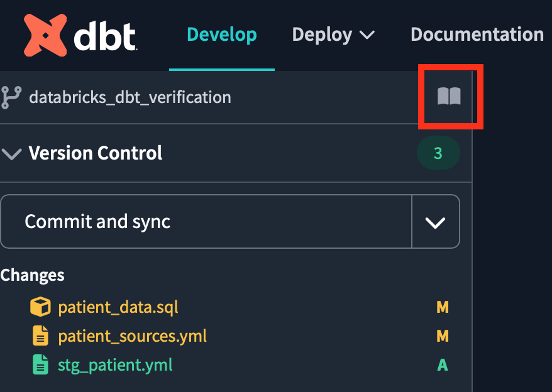Open the documentation book icon
Screen dimensions: 552x392
click(x=450, y=97)
